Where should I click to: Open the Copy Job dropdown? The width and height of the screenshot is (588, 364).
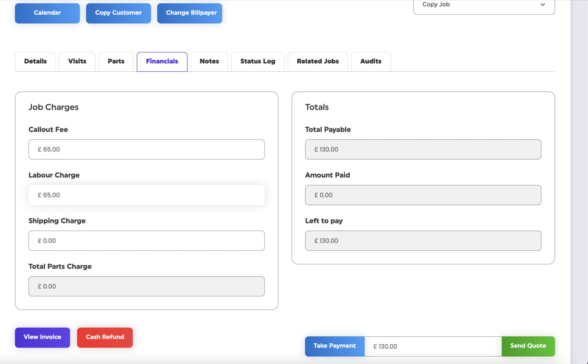pyautogui.click(x=483, y=5)
